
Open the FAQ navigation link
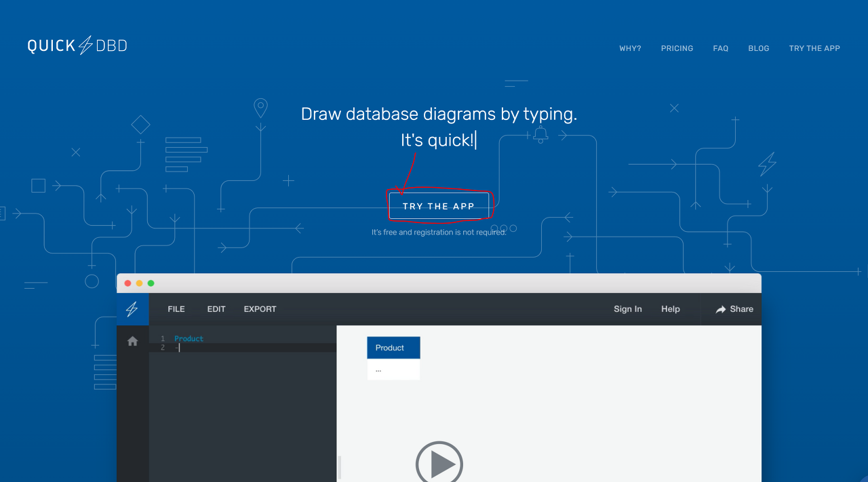[720, 49]
